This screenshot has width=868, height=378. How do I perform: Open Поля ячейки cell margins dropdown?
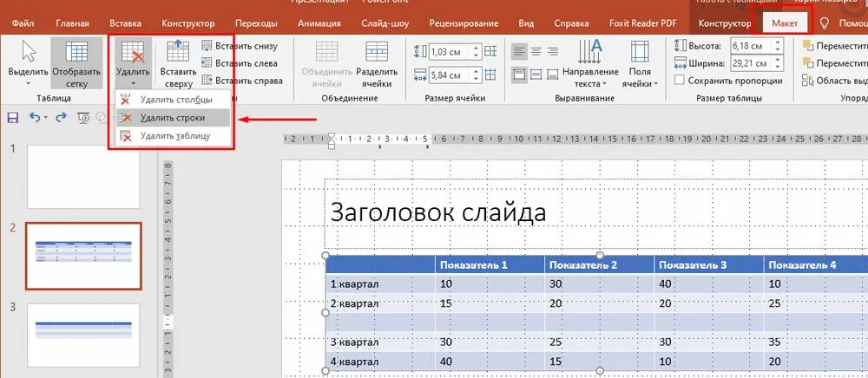coord(640,63)
